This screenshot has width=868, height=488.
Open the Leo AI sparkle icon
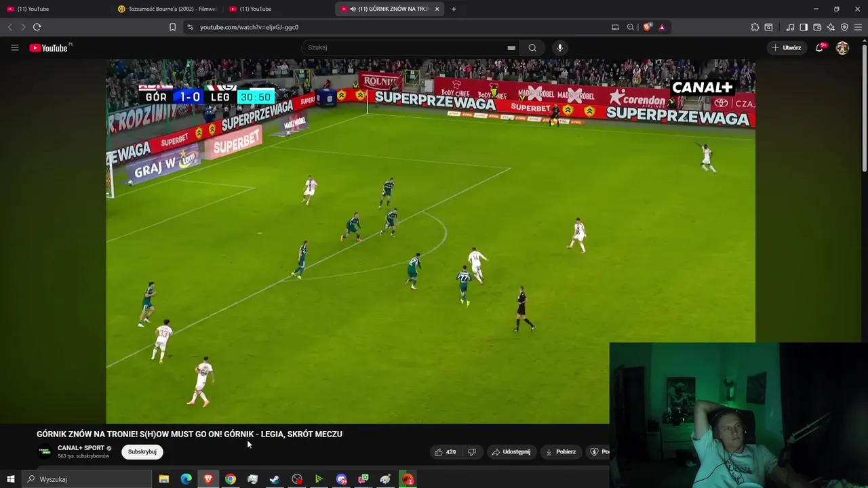[831, 27]
